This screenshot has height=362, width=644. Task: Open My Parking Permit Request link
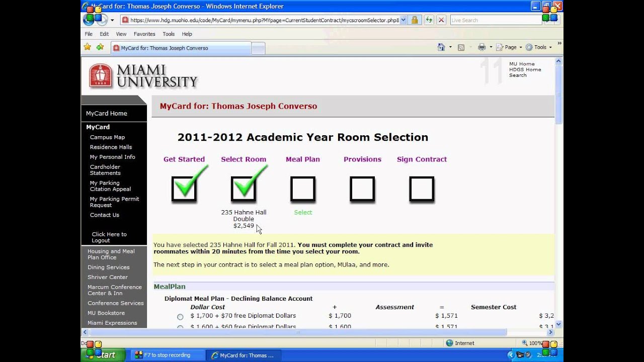tap(114, 202)
